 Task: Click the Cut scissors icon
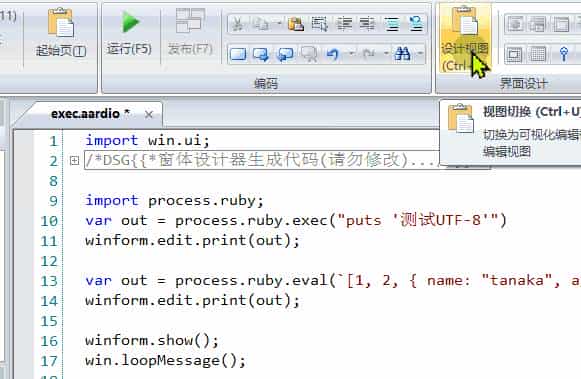tap(238, 24)
